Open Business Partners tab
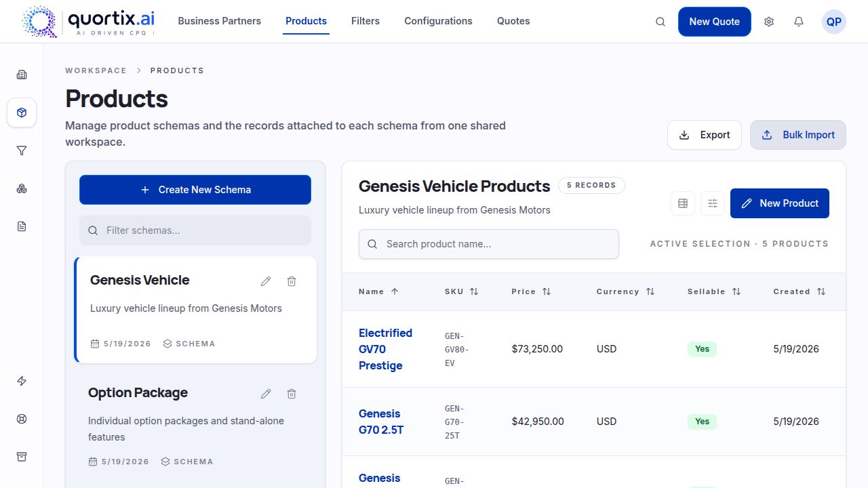868x488 pixels. click(219, 21)
